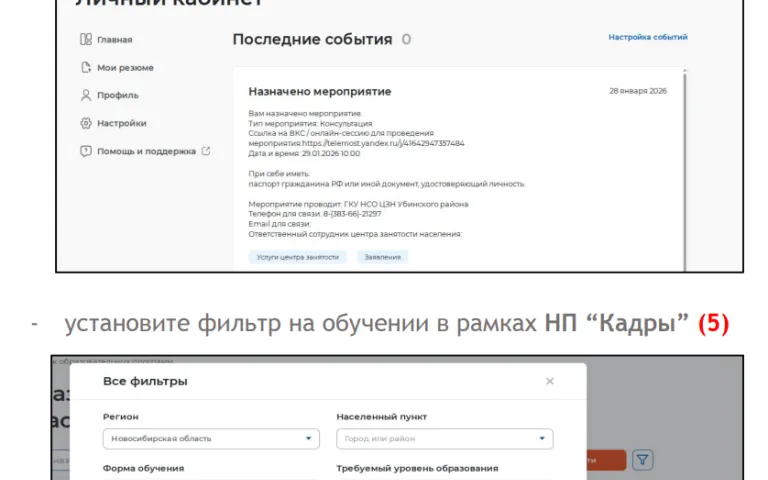Click the Заявления tag
The width and height of the screenshot is (768, 480).
point(382,257)
